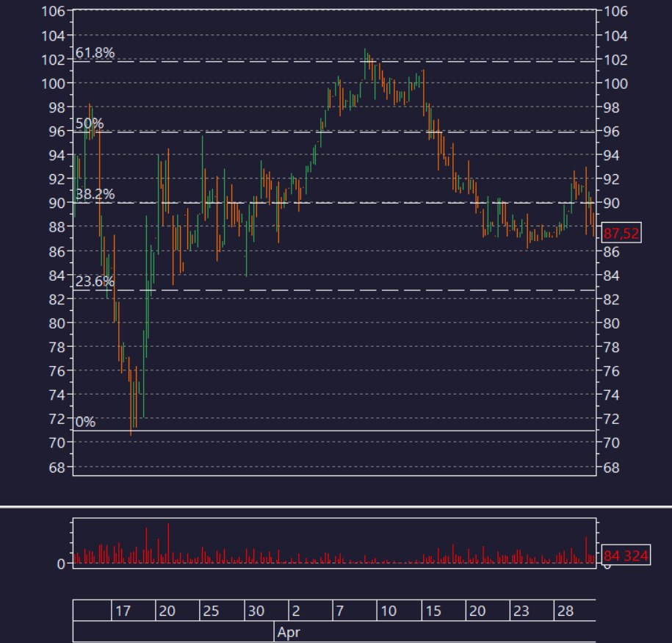Click date marker 15 on the time axis
This screenshot has width=672, height=643.
[433, 611]
